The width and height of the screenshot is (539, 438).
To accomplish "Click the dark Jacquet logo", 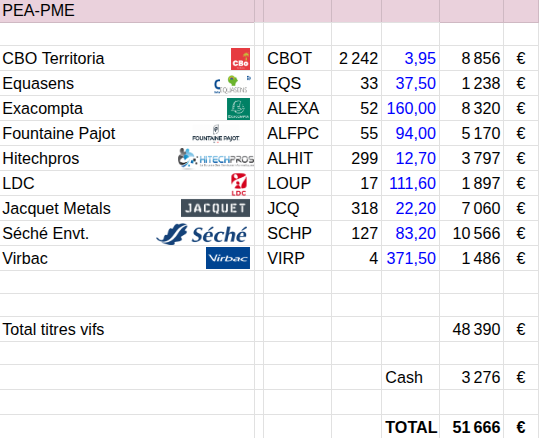I will [x=216, y=208].
